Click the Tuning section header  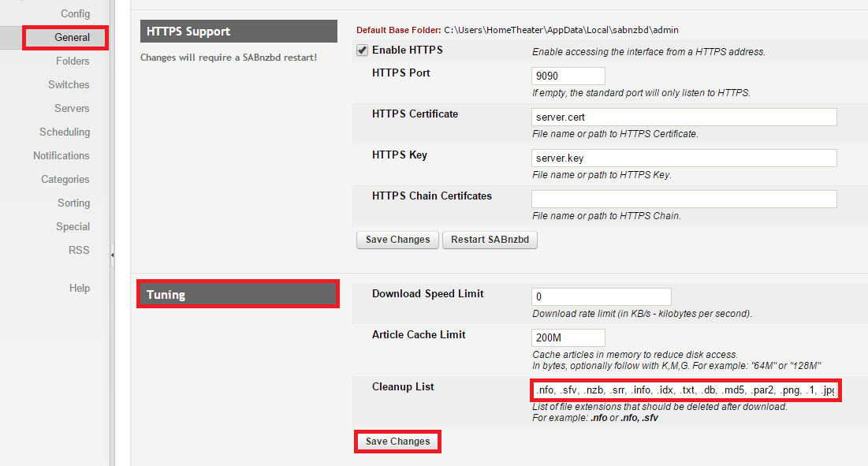point(238,294)
